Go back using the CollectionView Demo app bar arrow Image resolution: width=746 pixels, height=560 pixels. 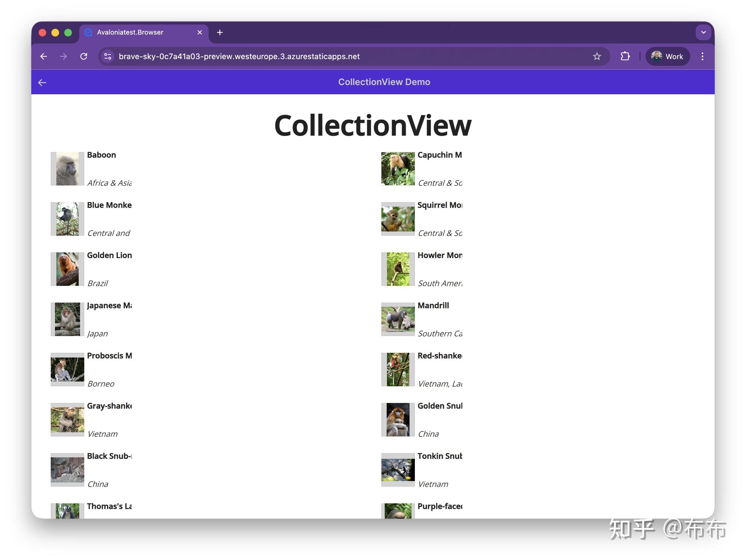click(x=42, y=82)
